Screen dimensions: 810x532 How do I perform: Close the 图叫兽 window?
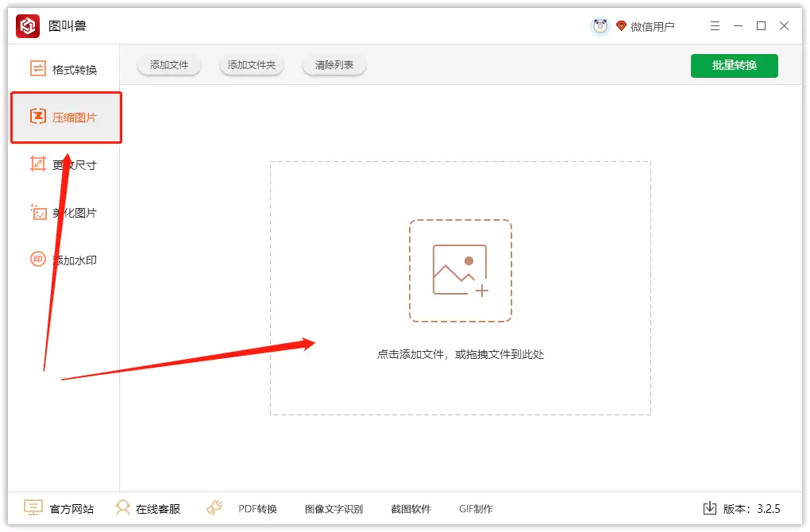tap(784, 26)
